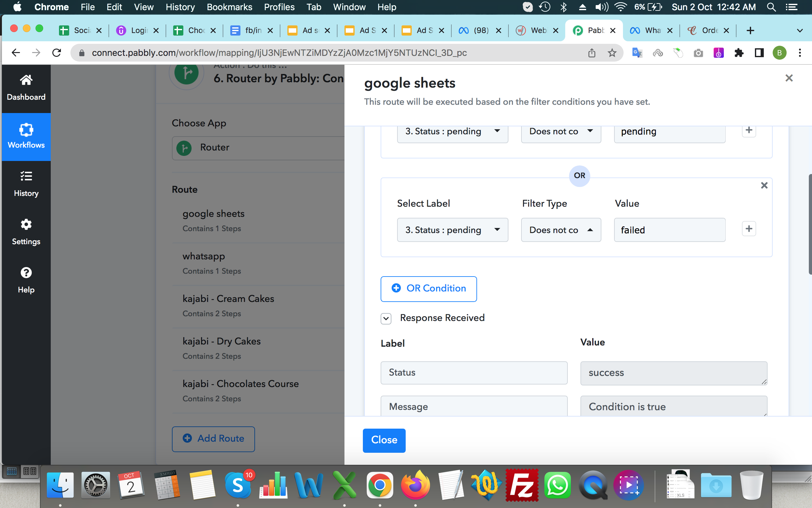
Task: Open the History menu in menu bar
Action: [180, 7]
